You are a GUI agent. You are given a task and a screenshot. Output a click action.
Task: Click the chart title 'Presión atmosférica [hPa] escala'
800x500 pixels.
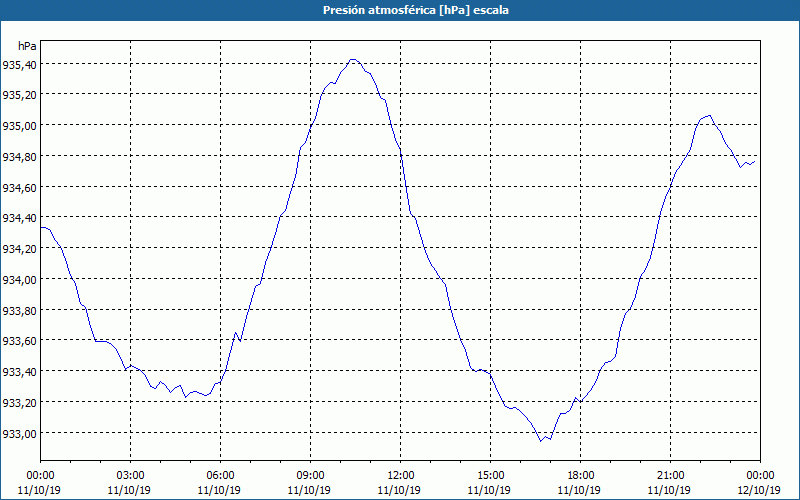click(x=416, y=10)
